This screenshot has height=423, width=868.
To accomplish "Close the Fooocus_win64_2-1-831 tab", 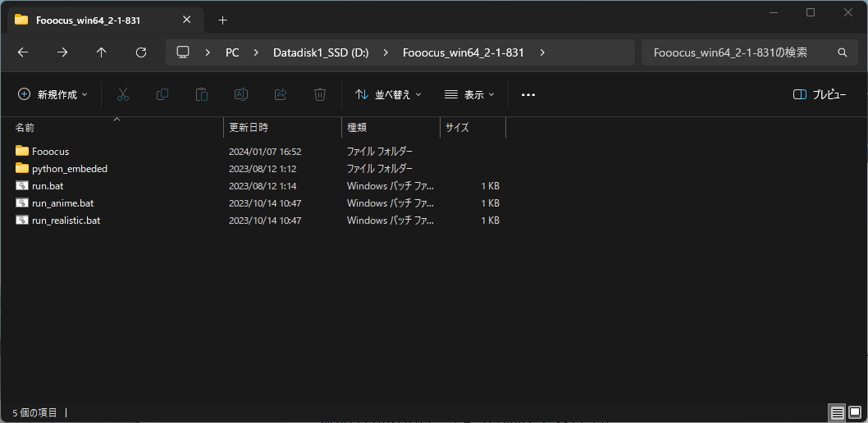I will tap(186, 20).
